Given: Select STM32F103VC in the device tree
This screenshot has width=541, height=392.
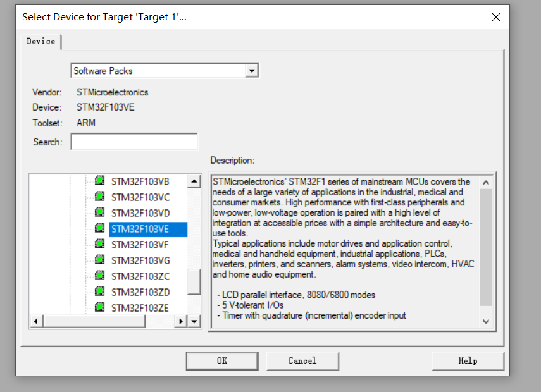Looking at the screenshot, I should point(140,197).
